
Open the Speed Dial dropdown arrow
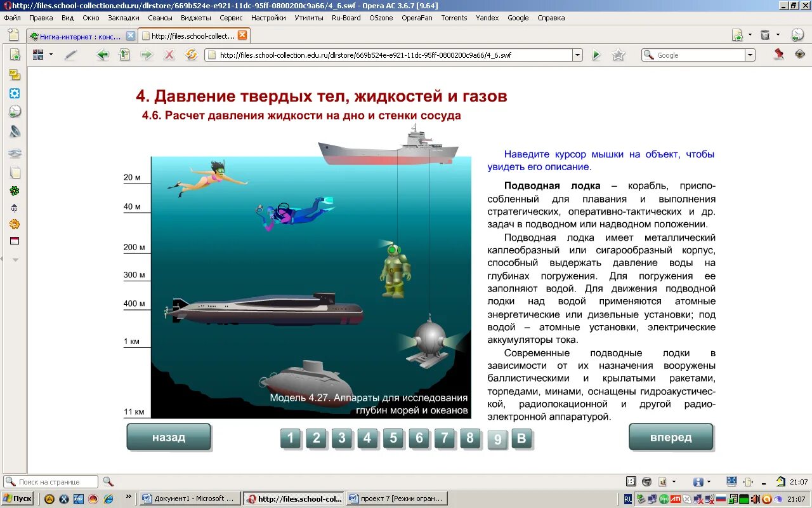(51, 55)
